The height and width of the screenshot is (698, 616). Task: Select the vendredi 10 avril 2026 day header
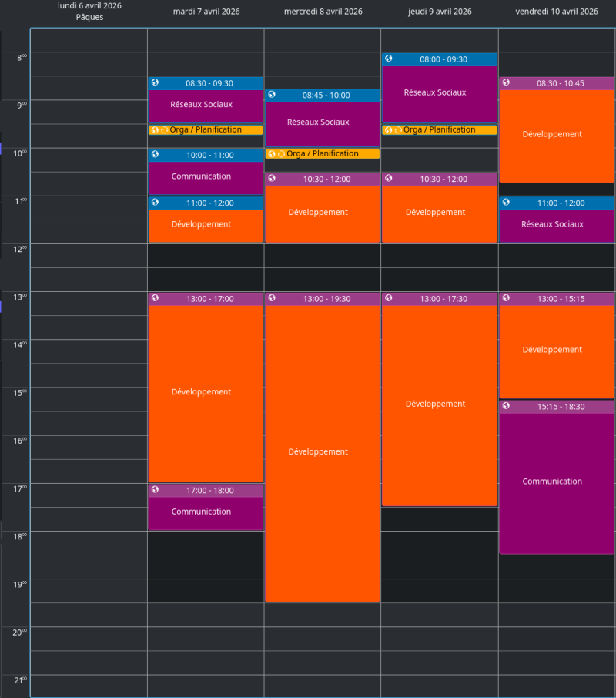[557, 12]
